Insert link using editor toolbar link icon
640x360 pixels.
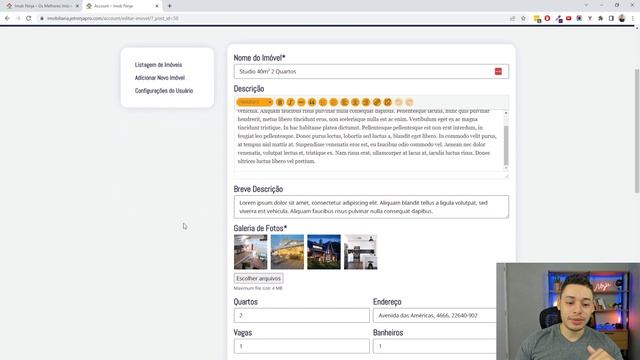(377, 102)
